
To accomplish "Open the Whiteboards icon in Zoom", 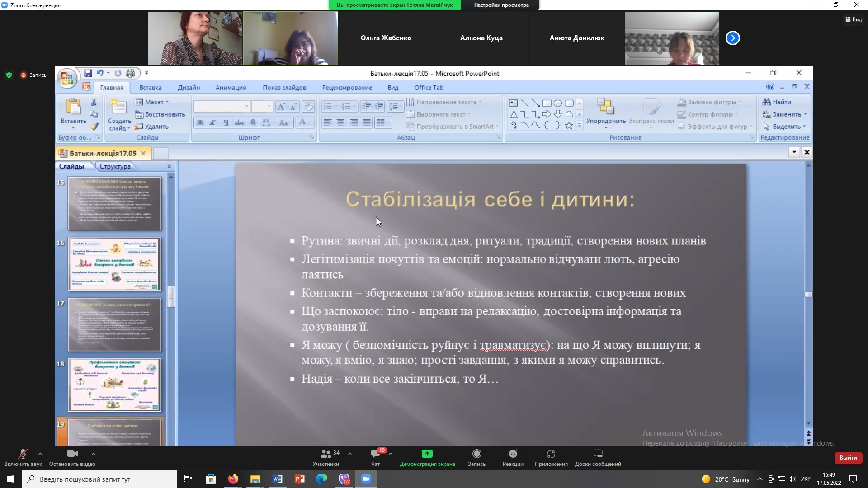I will point(598,454).
